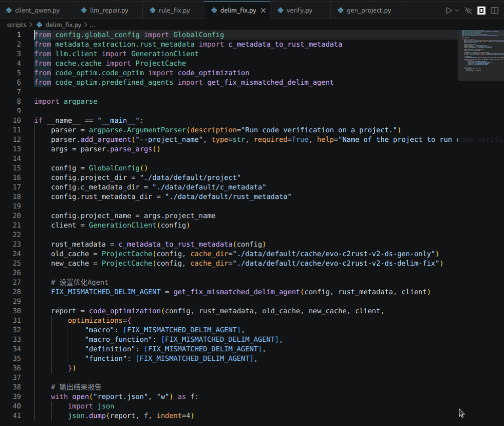Click the Python icon on rule_fix.py tab
The image size is (504, 426).
pyautogui.click(x=153, y=11)
